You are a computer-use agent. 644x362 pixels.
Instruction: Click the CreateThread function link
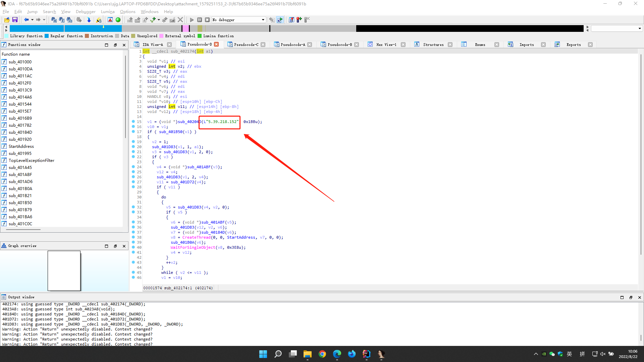coord(196,237)
